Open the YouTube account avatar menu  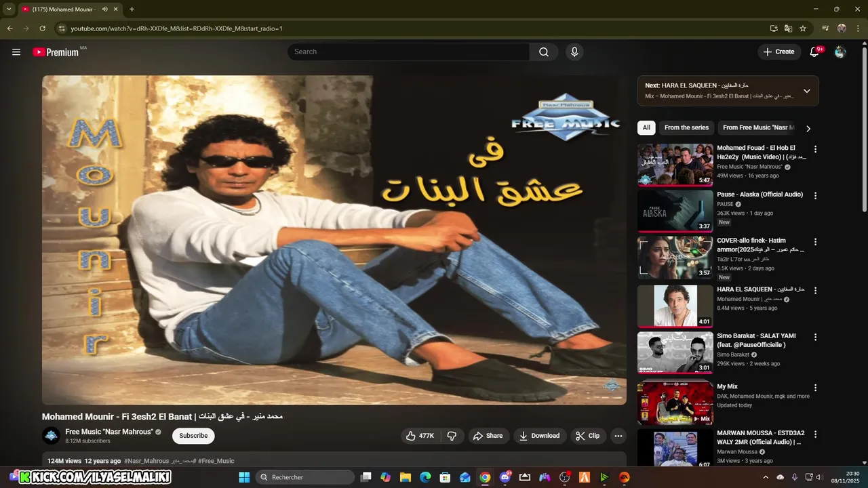840,52
